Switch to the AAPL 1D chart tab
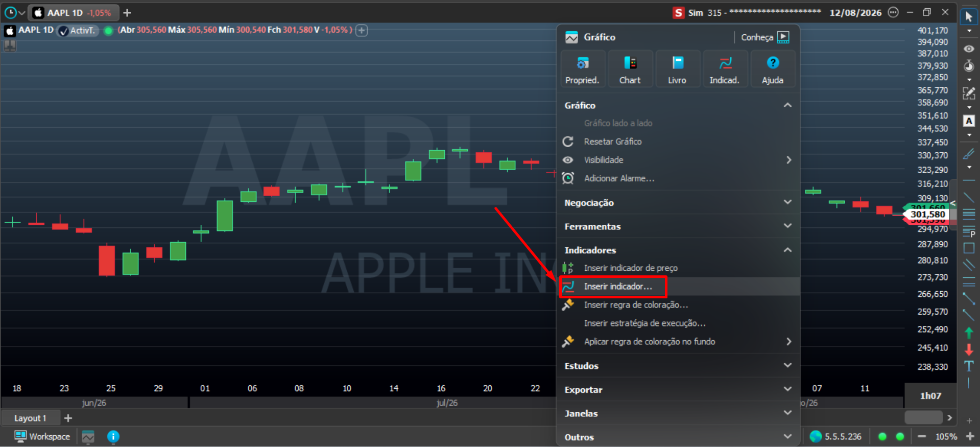This screenshot has width=980, height=447. [x=74, y=13]
